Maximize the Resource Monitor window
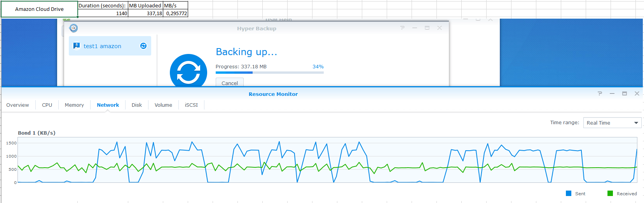Screen dimensions: 644x203 point(625,94)
